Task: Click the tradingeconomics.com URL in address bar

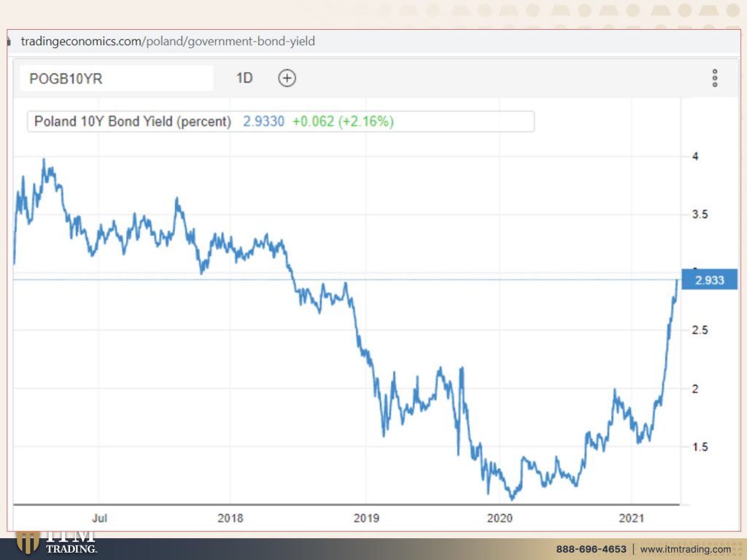Action: tap(168, 42)
